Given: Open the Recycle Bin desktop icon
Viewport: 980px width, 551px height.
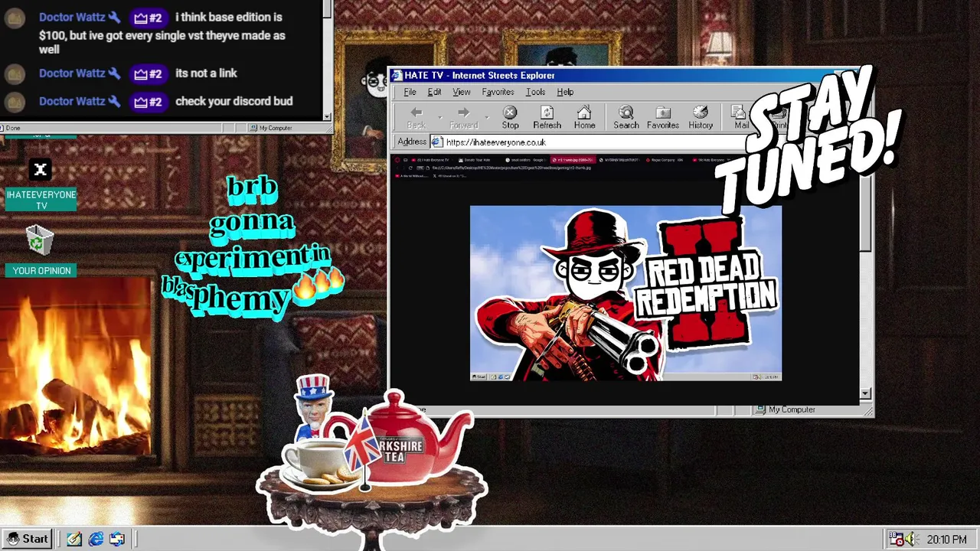Looking at the screenshot, I should [40, 240].
